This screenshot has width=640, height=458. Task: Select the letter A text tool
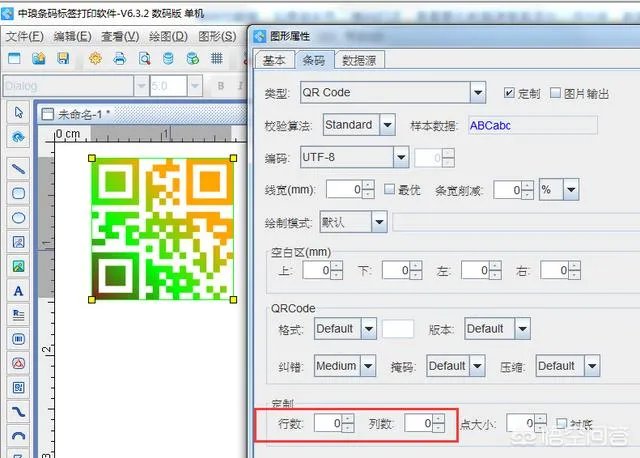coord(18,291)
